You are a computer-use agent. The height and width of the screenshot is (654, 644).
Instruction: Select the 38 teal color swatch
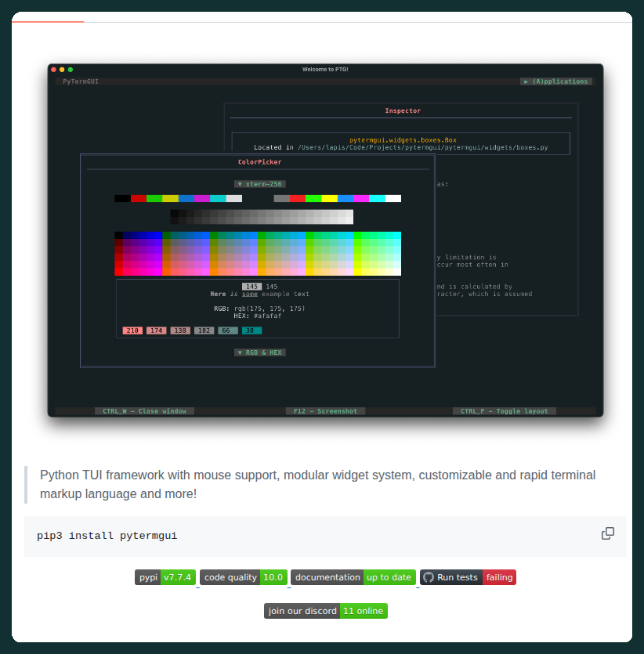coord(252,331)
